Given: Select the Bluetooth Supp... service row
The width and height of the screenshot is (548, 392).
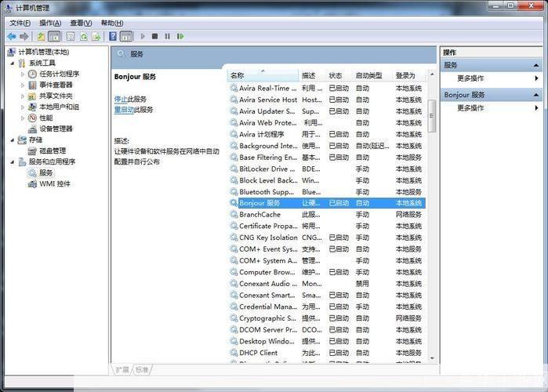Looking at the screenshot, I should [x=326, y=192].
